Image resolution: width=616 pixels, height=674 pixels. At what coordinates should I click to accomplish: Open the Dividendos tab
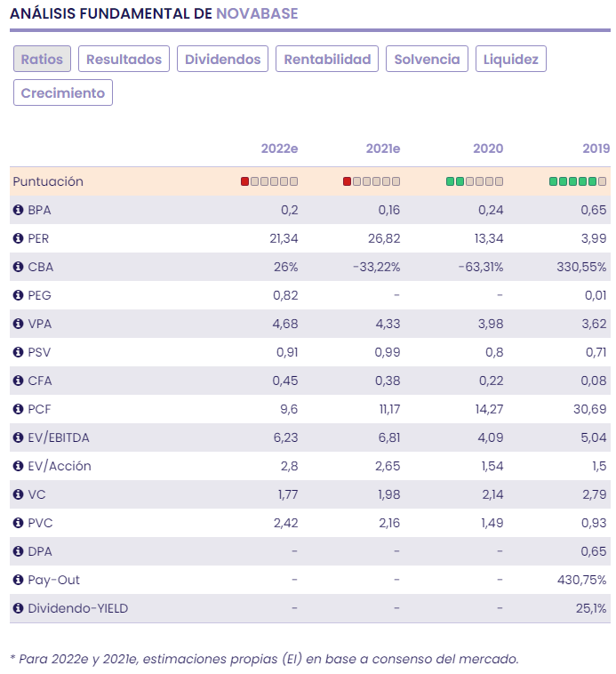(x=222, y=59)
